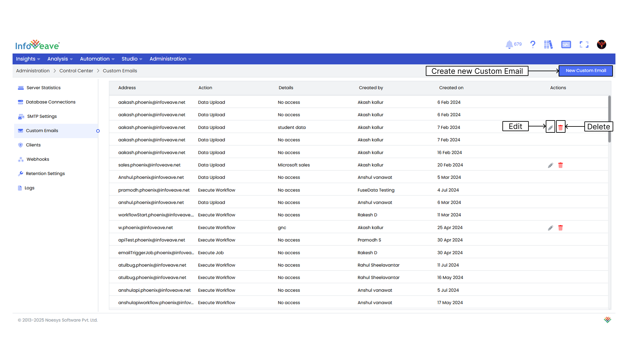628x364 pixels.
Task: Click the sidebar collapse circle handle
Action: point(98,131)
